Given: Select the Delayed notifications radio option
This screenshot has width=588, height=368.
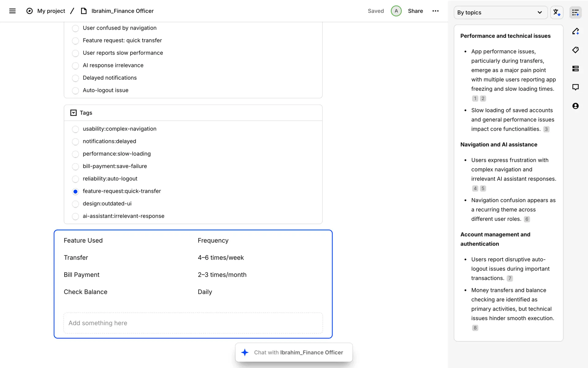Looking at the screenshot, I should tap(75, 78).
